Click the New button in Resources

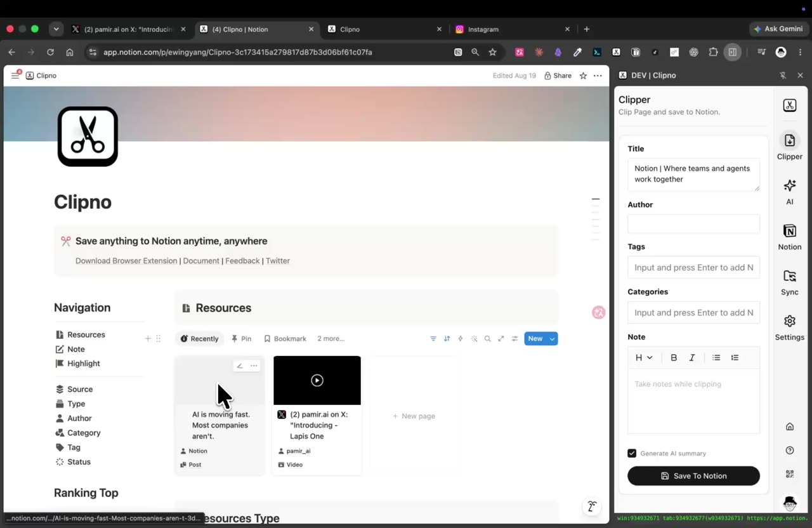coord(535,339)
